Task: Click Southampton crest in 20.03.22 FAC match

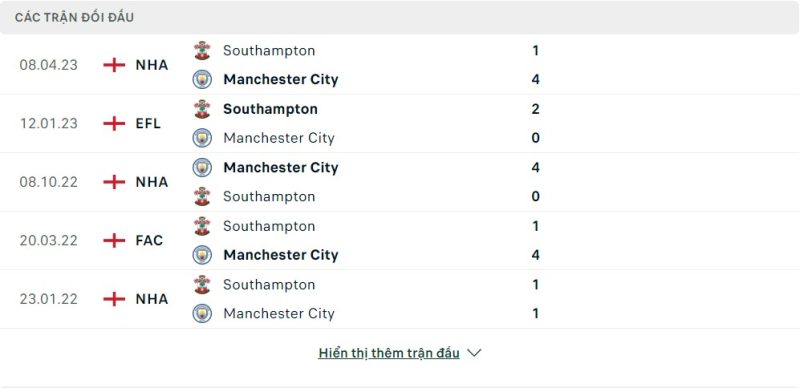Action: tap(202, 226)
